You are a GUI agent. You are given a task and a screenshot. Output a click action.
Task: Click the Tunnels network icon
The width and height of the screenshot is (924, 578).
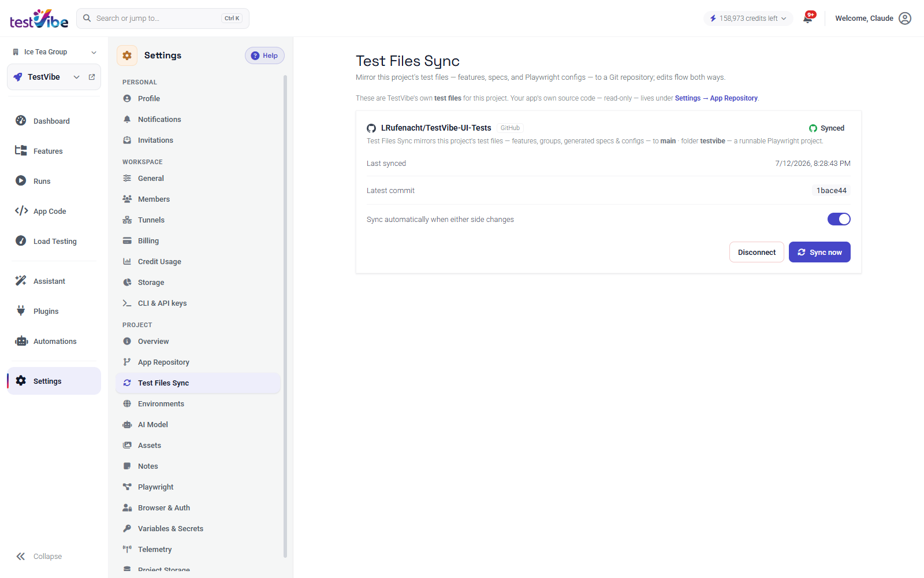[x=127, y=220]
